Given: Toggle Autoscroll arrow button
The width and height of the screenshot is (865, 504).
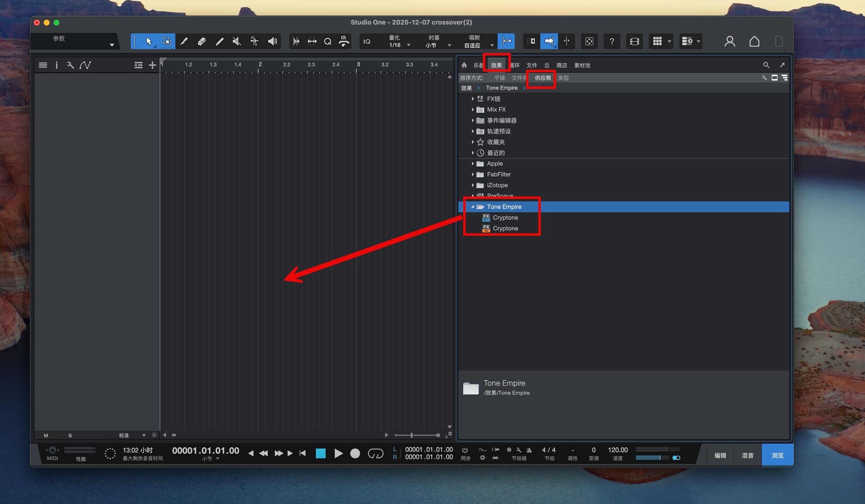Looking at the screenshot, I should 549,41.
